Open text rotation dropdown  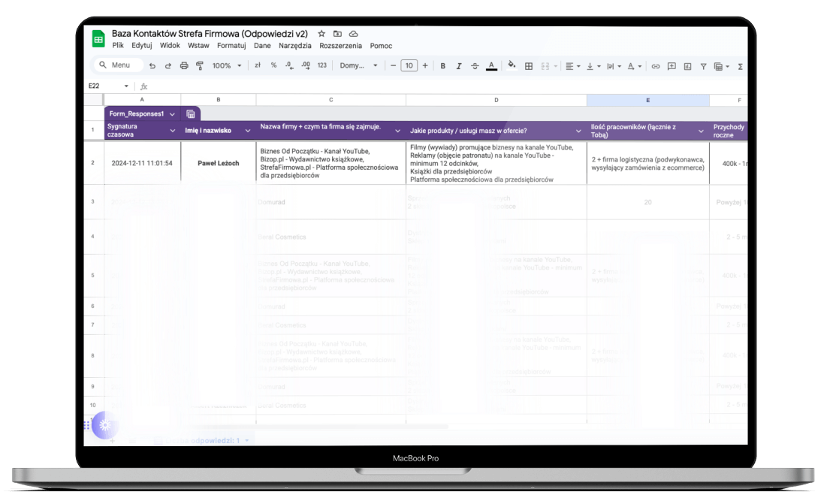(x=634, y=66)
